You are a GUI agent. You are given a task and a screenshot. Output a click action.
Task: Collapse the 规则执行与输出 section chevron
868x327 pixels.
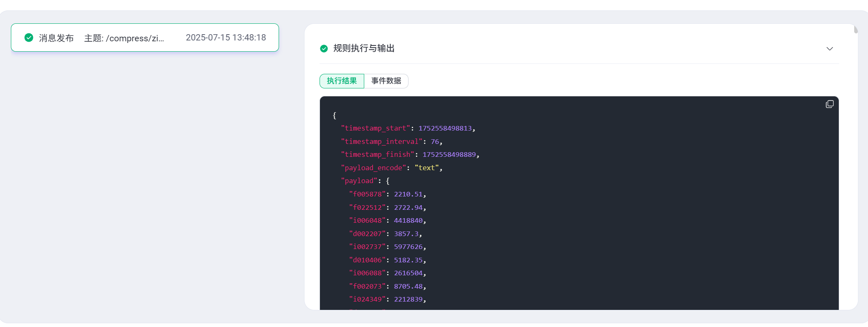pyautogui.click(x=830, y=49)
